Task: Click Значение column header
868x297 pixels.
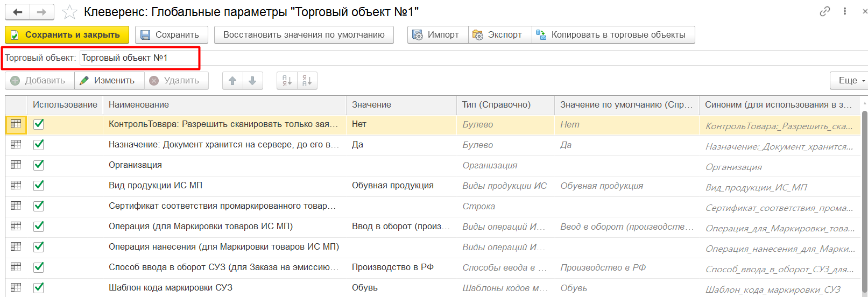Action: tap(401, 104)
